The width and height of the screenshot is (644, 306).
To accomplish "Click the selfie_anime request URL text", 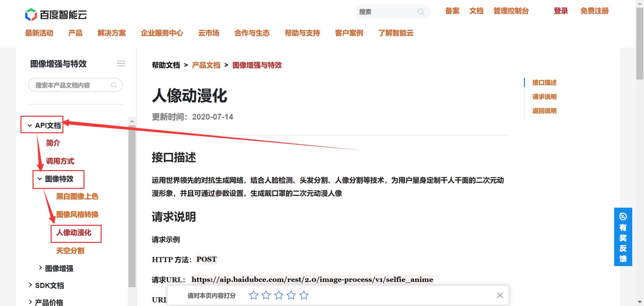I will [312, 279].
